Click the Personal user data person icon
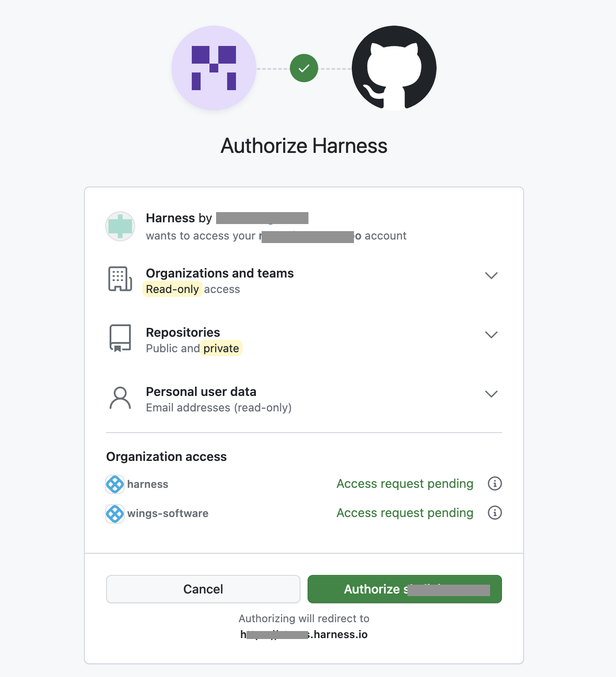616x677 pixels. pyautogui.click(x=120, y=398)
